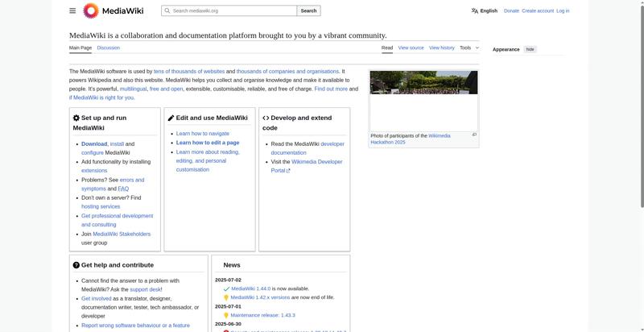Click the Find out more link
The height and width of the screenshot is (332, 644).
click(331, 89)
